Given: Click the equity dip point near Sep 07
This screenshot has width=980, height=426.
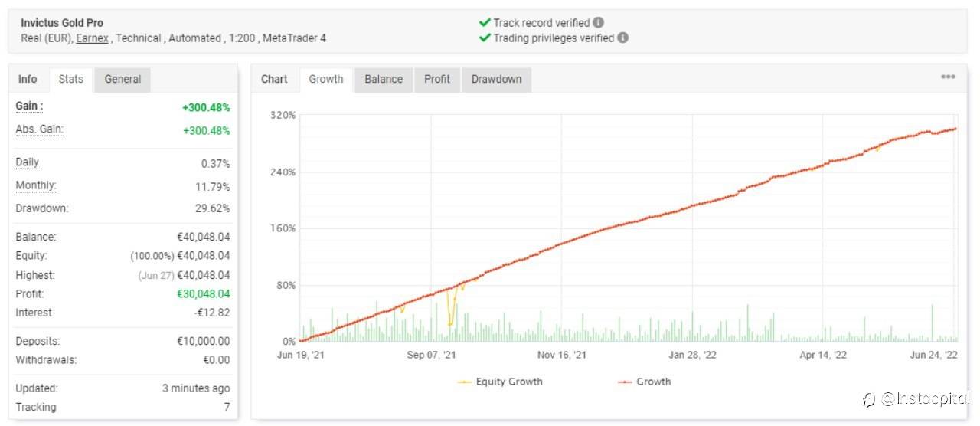Looking at the screenshot, I should coord(450,324).
